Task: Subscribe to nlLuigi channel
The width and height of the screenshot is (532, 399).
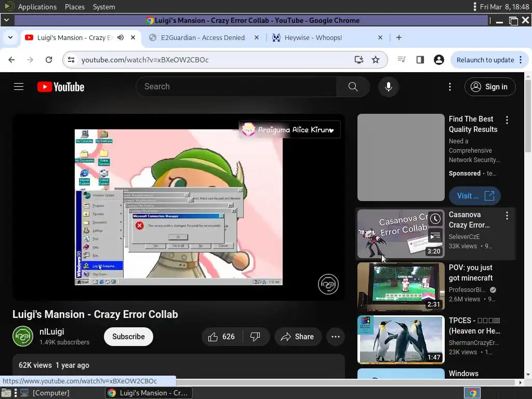Action: [129, 337]
